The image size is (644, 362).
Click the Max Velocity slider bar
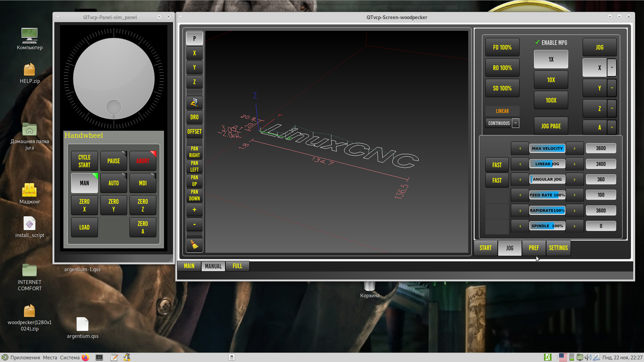click(547, 148)
